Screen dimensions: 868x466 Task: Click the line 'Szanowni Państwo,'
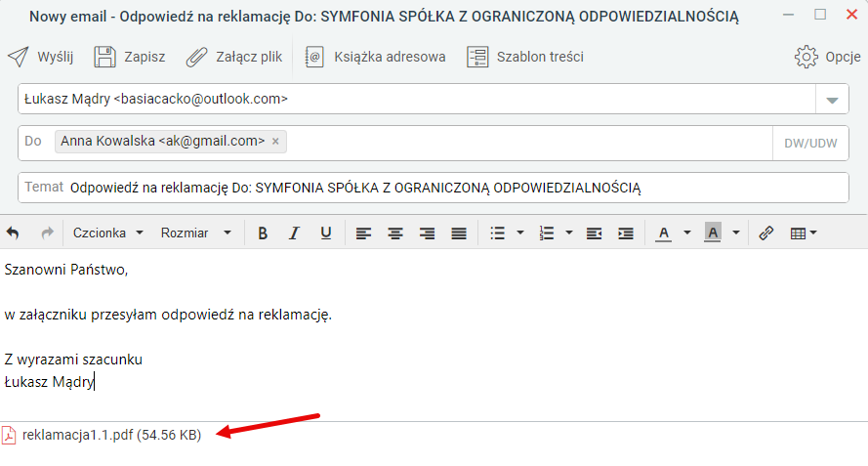tap(65, 270)
